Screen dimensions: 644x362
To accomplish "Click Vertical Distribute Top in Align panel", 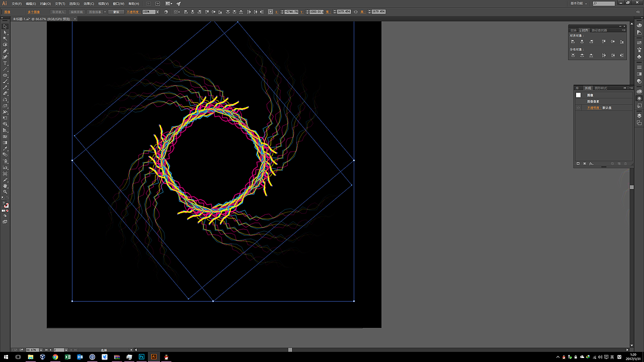I will [x=573, y=55].
